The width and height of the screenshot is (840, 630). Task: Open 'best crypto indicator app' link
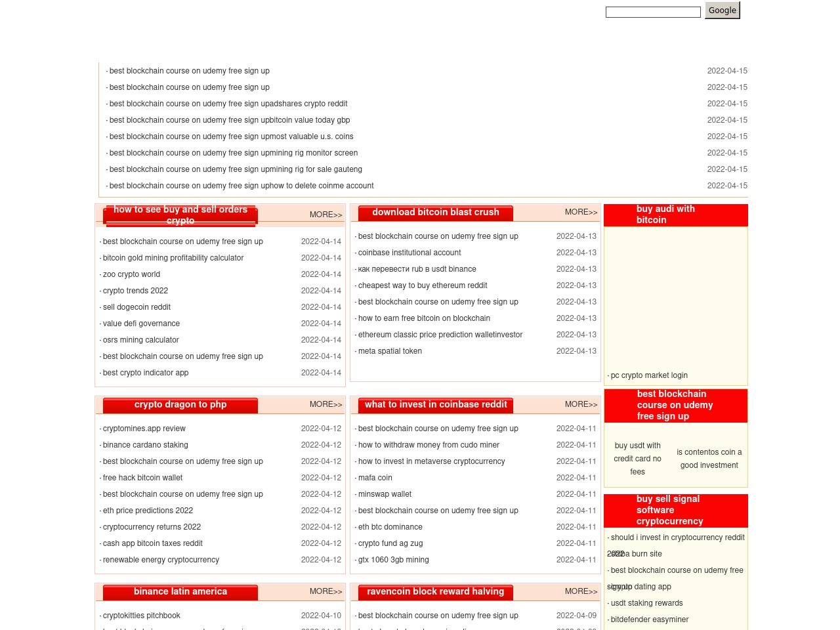point(146,373)
